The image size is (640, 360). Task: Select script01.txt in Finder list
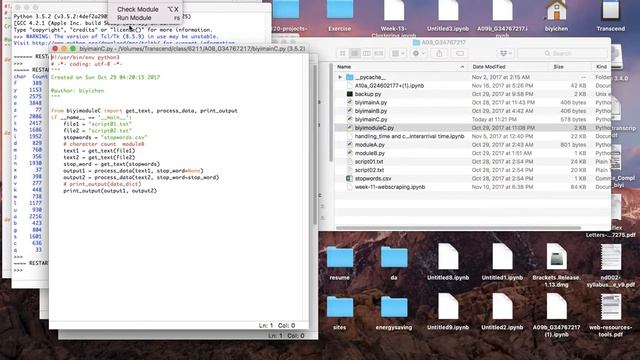[x=369, y=162]
